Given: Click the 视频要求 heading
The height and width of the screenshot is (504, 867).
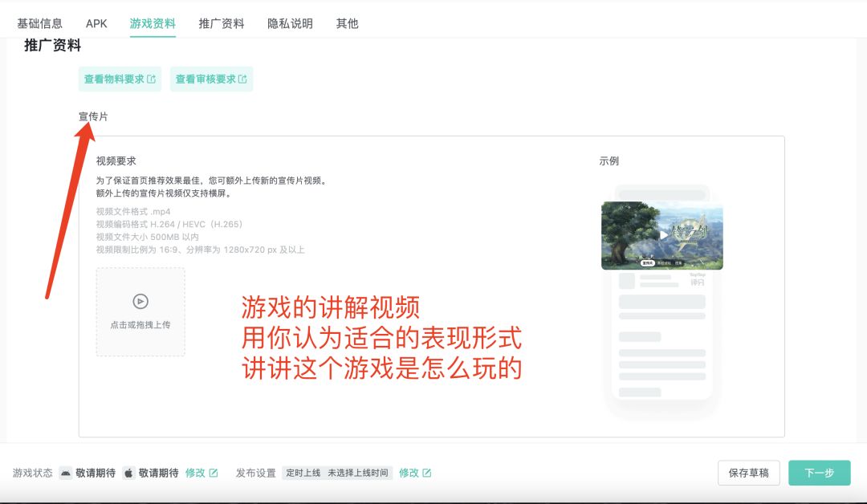Looking at the screenshot, I should coord(116,161).
